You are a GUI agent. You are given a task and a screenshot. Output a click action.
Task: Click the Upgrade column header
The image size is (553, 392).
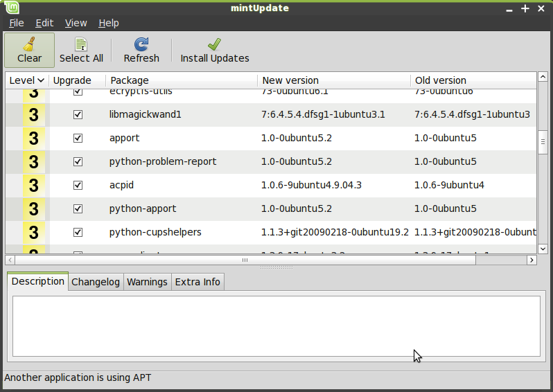point(77,80)
